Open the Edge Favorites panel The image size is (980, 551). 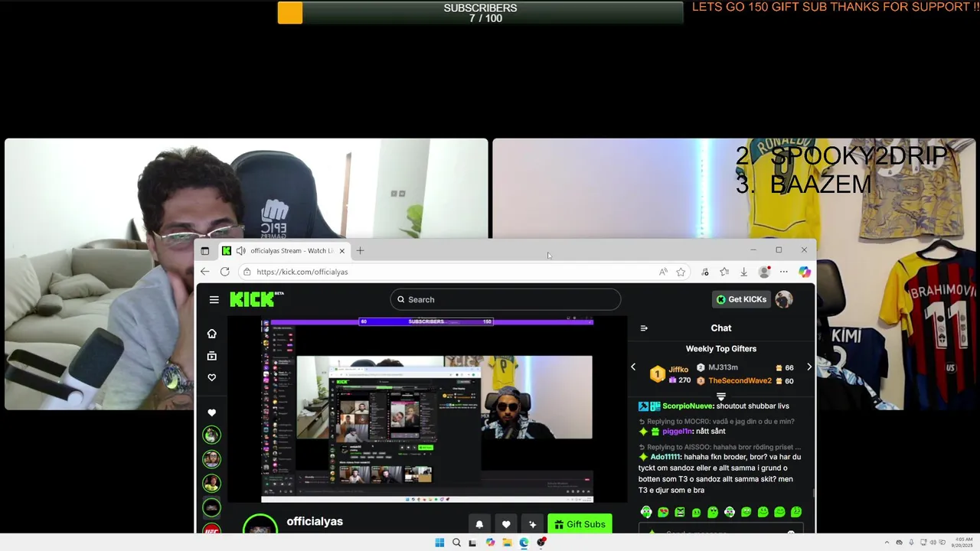coord(724,272)
